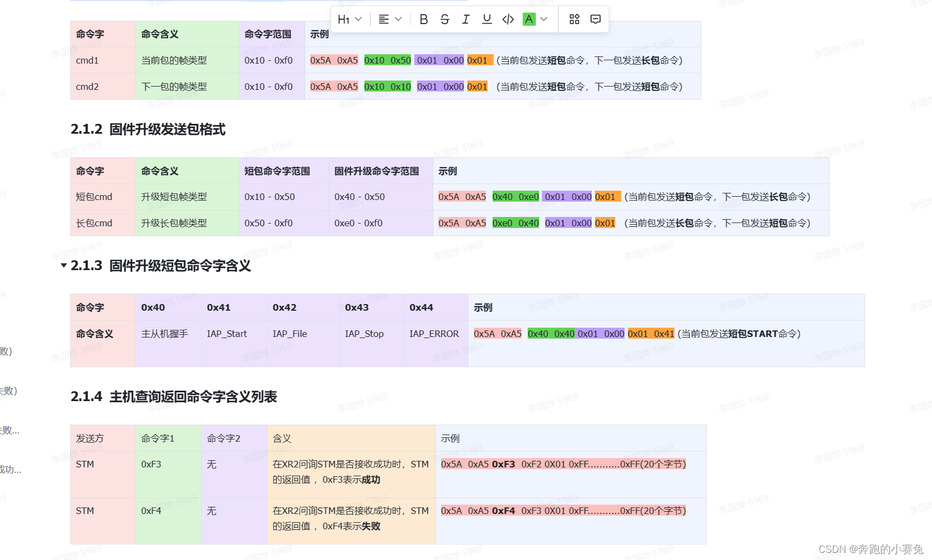932x560 pixels.
Task: Open the text alignment dropdown
Action: 391,19
